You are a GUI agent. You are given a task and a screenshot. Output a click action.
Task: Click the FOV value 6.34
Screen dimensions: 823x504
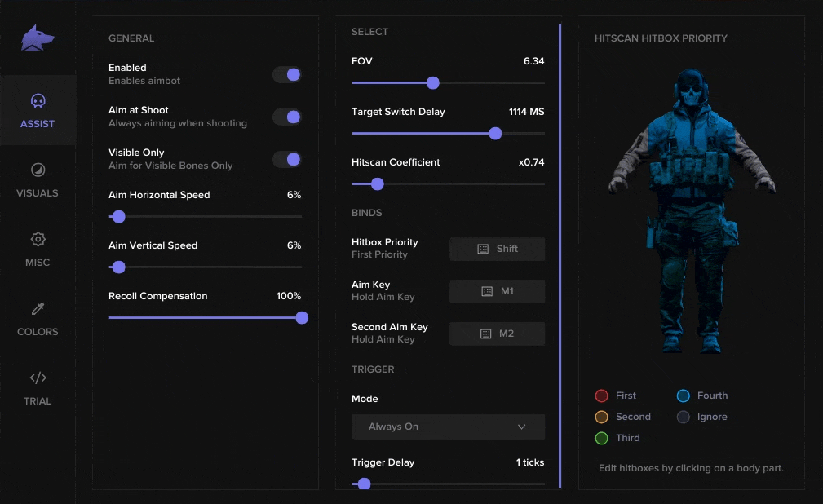[533, 61]
